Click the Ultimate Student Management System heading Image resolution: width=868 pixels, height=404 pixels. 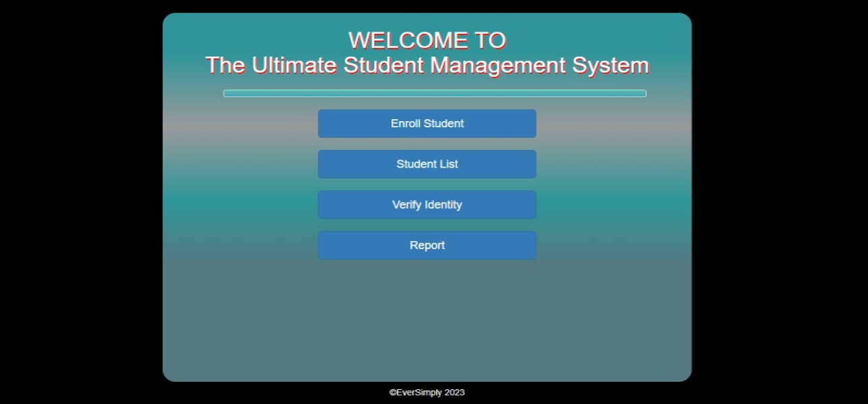pyautogui.click(x=427, y=66)
